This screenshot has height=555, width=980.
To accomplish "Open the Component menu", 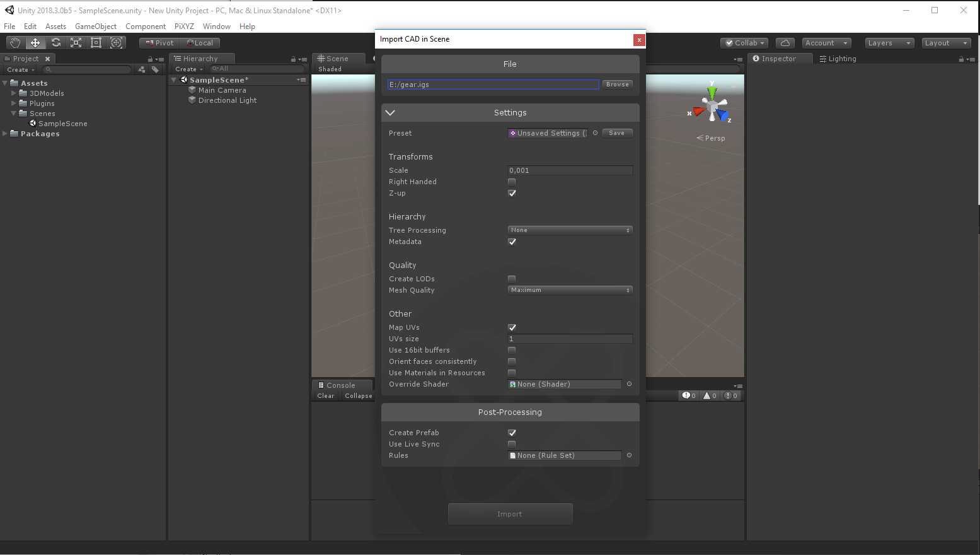I will pyautogui.click(x=146, y=26).
